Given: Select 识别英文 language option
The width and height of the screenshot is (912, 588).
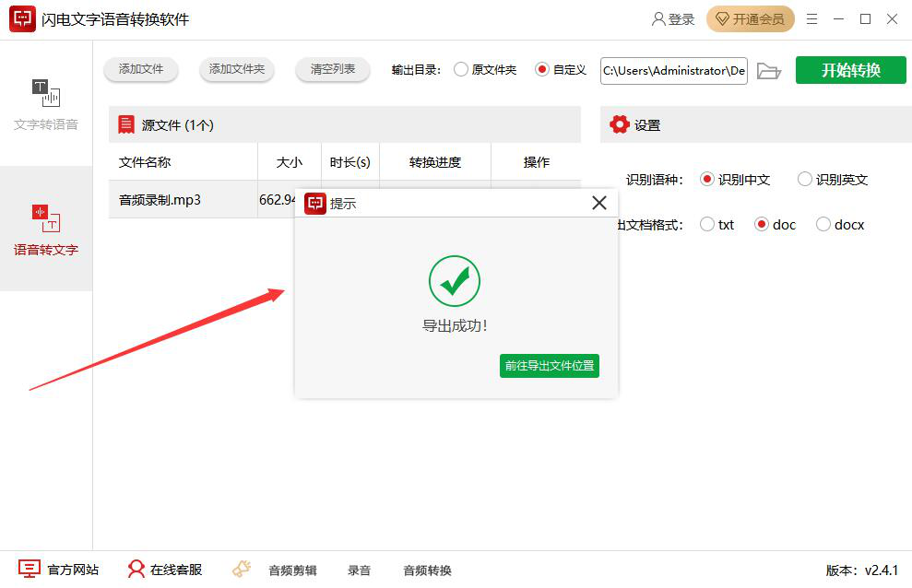Looking at the screenshot, I should (x=833, y=180).
